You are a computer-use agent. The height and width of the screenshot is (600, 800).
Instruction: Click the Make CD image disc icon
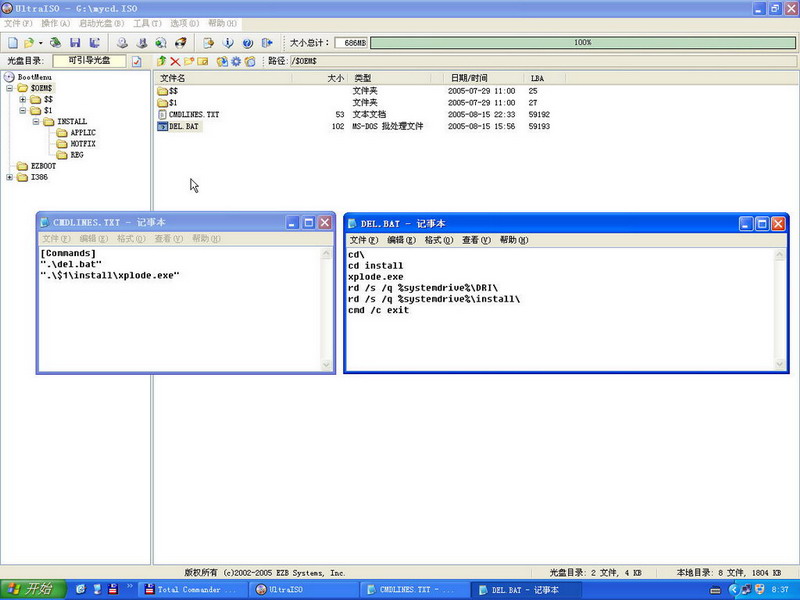click(122, 43)
